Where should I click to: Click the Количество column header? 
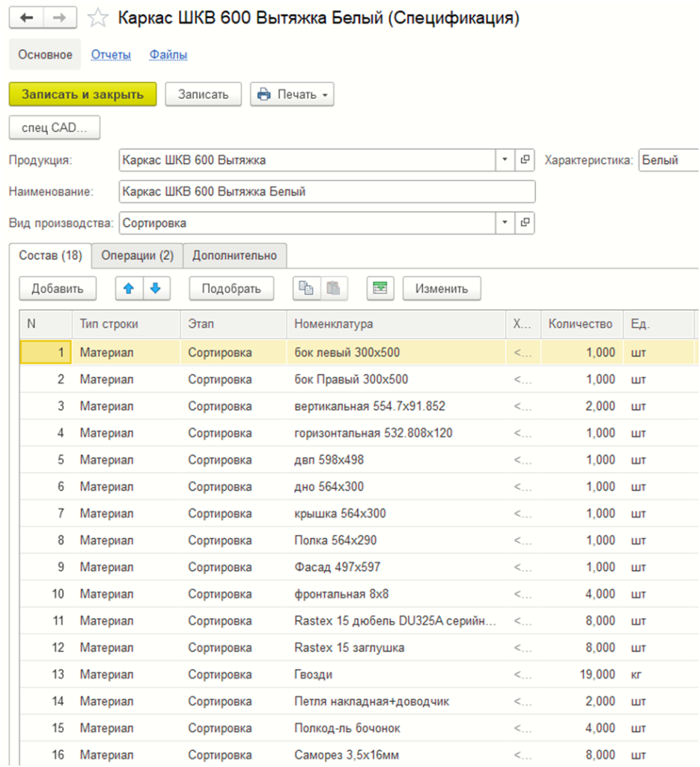[582, 324]
